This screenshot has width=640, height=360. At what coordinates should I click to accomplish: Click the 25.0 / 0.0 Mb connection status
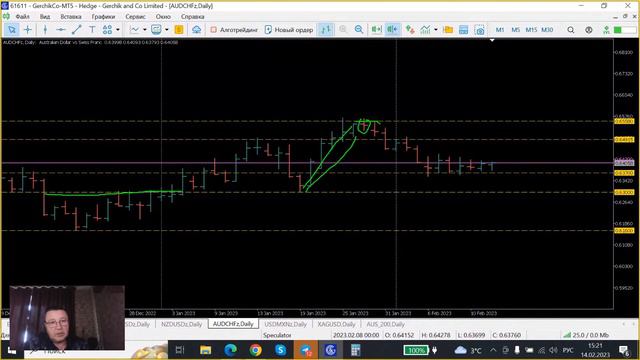click(587, 335)
